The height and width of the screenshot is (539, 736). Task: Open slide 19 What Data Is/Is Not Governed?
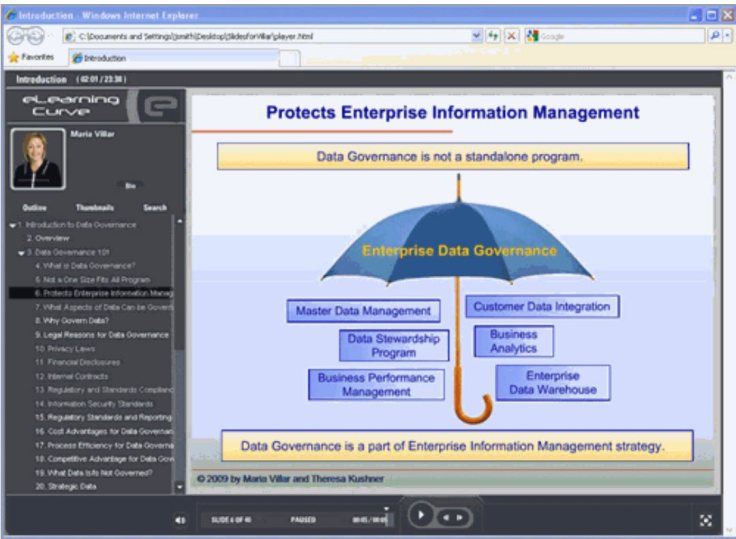click(93, 473)
